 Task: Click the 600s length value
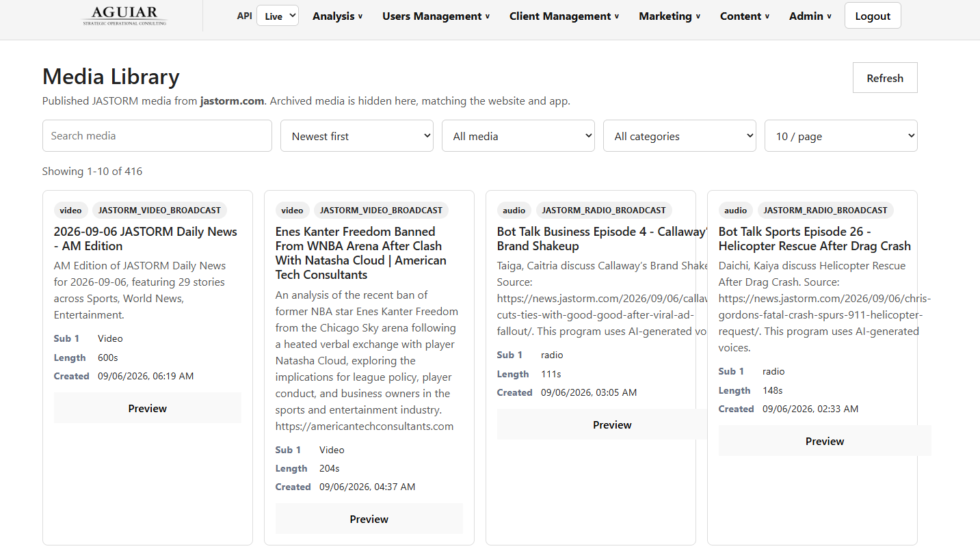pyautogui.click(x=108, y=358)
